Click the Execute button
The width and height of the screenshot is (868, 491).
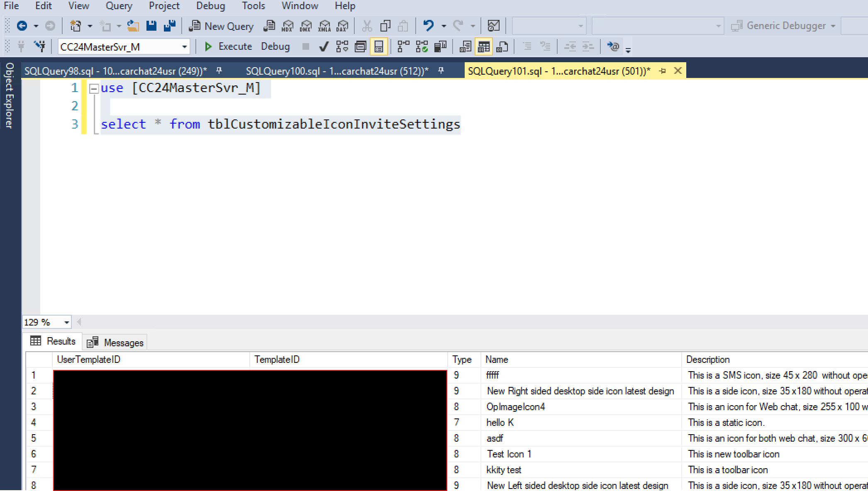228,46
